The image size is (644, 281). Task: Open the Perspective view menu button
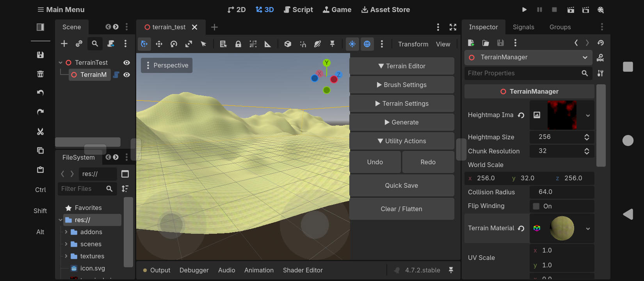(x=167, y=65)
